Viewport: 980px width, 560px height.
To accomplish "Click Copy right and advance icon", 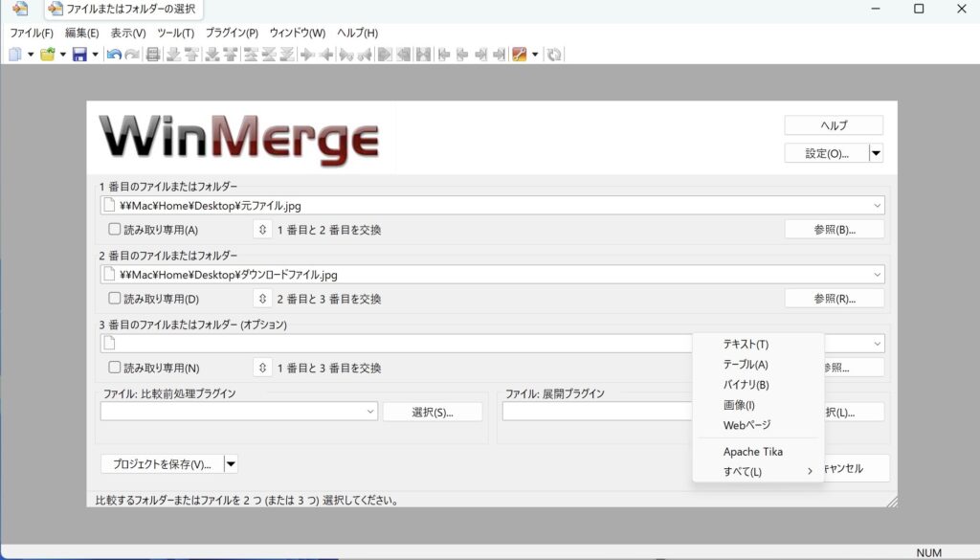I will point(346,55).
